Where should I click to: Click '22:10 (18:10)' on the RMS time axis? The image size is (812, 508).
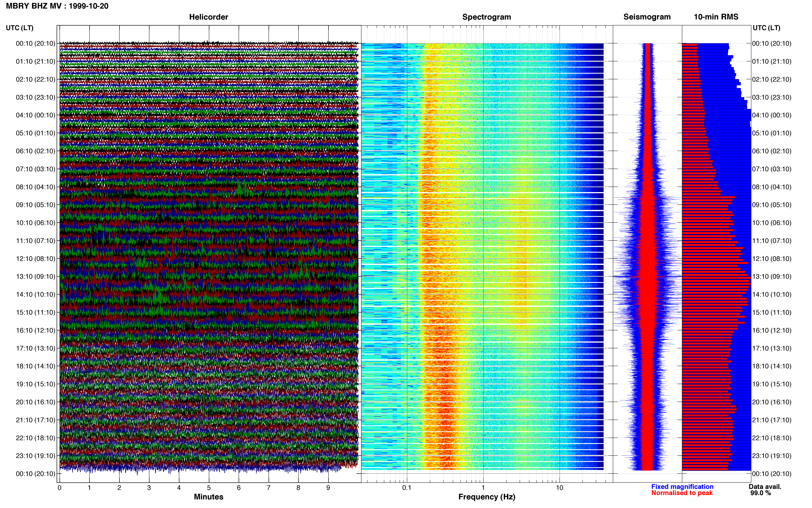(x=772, y=438)
